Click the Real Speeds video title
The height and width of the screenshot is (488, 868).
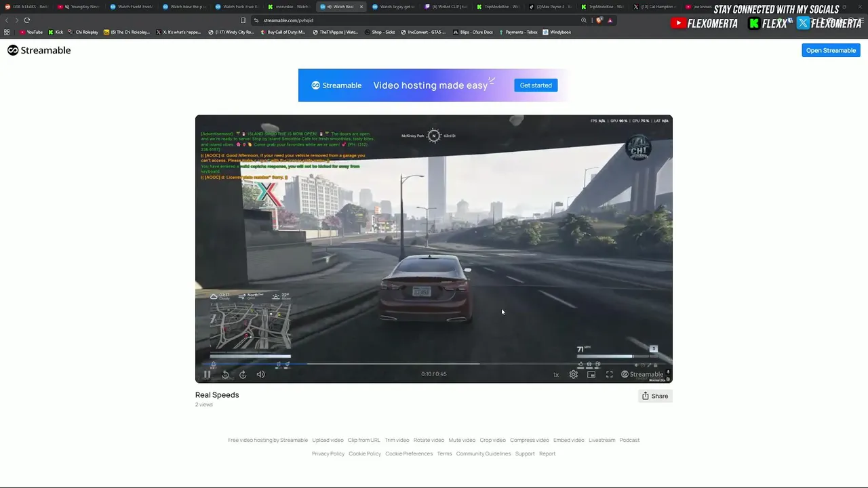[x=217, y=395]
